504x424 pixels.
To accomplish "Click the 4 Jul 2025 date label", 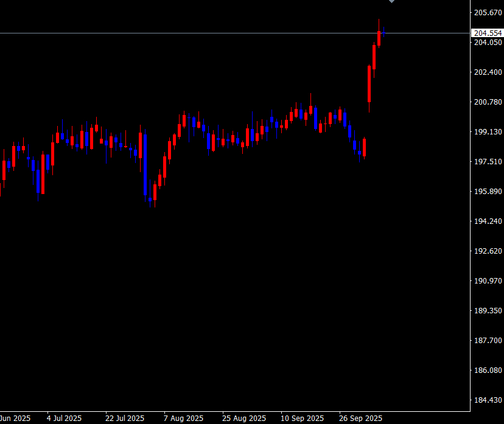I will 65,419.
